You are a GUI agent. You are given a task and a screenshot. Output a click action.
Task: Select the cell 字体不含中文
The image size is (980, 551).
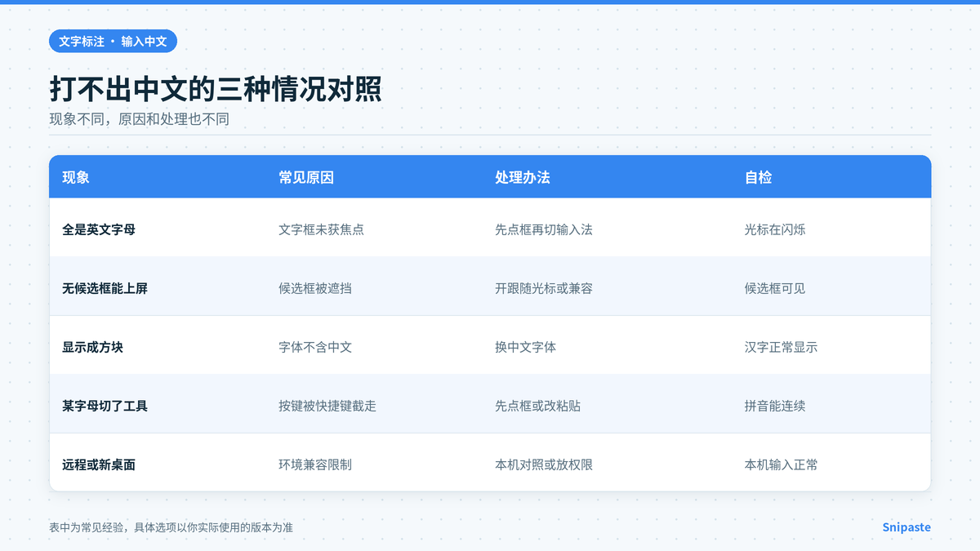[315, 347]
